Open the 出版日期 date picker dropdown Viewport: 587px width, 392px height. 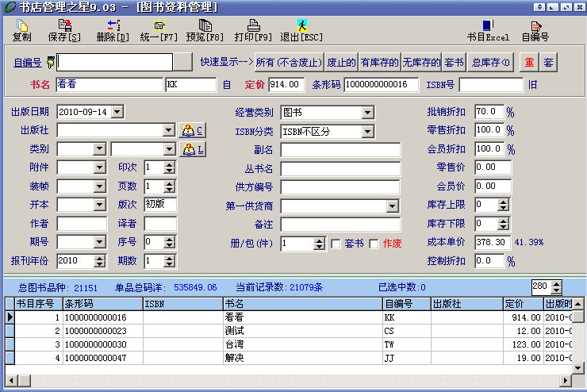point(117,113)
